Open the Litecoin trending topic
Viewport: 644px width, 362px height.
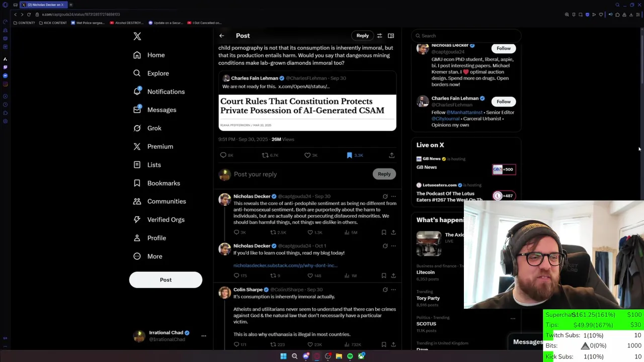[426, 272]
